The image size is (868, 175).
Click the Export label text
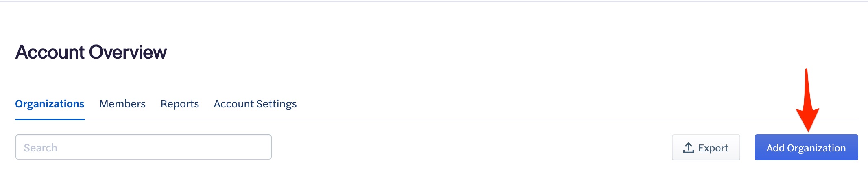click(x=713, y=148)
